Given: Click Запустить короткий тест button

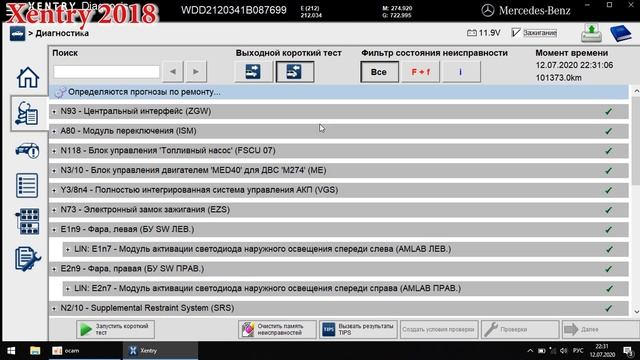Looking at the screenshot, I should (115, 329).
